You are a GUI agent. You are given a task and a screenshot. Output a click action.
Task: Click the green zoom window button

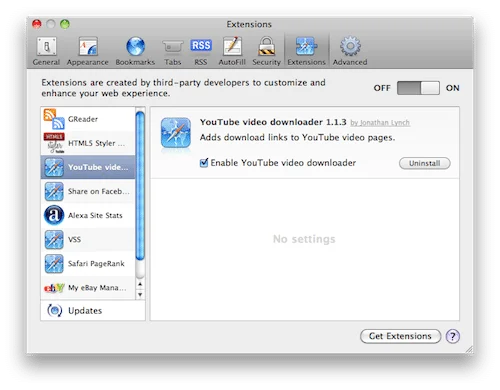point(65,24)
